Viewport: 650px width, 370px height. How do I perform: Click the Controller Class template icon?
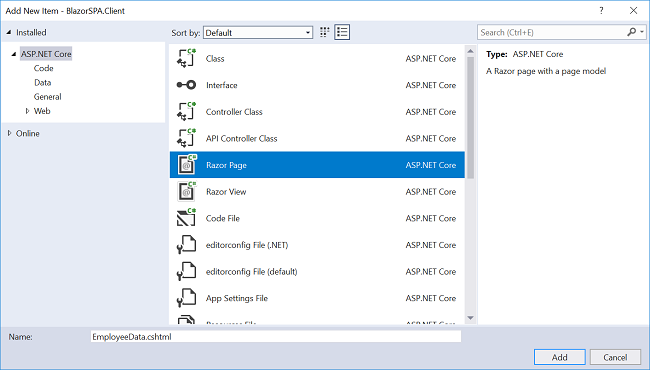[187, 111]
